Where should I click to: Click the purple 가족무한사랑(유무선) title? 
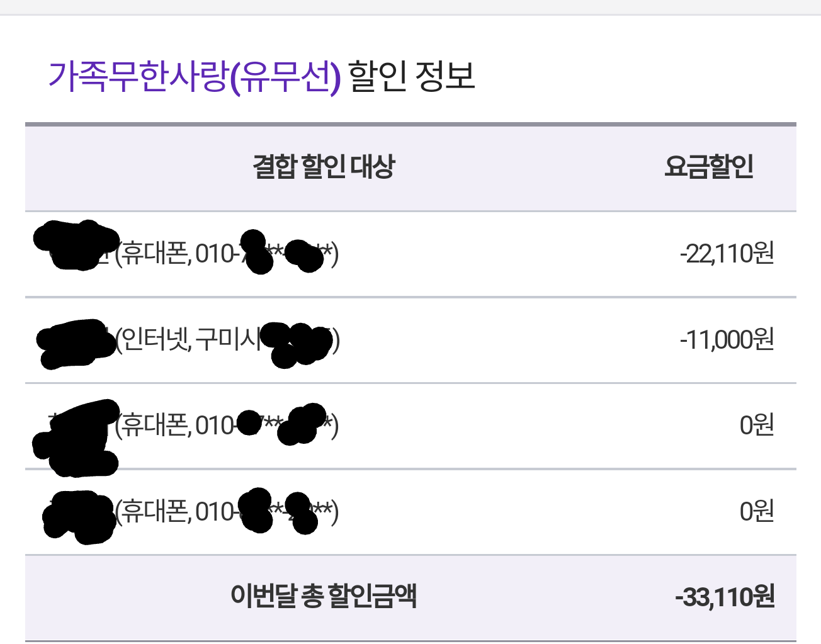pyautogui.click(x=194, y=77)
